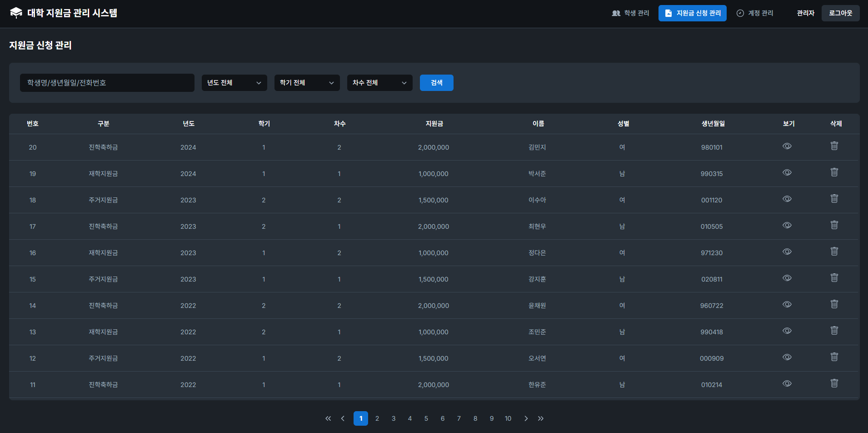Screen dimensions: 868x433
Task: View details of 이수아 application
Action: point(787,199)
